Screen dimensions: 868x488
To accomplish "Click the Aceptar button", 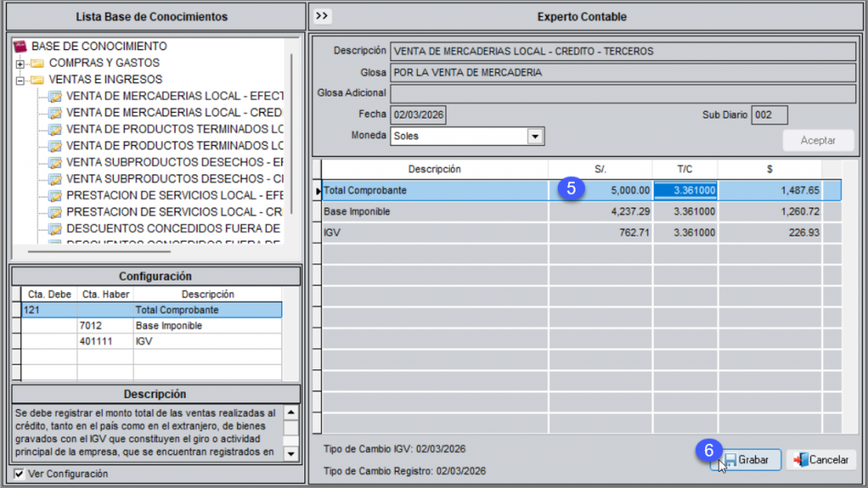I will (818, 141).
